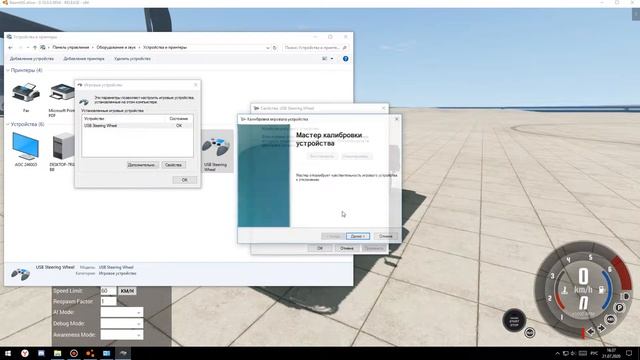The image size is (640, 360).
Task: Toggle the parking brake P indicator
Action: (619, 308)
